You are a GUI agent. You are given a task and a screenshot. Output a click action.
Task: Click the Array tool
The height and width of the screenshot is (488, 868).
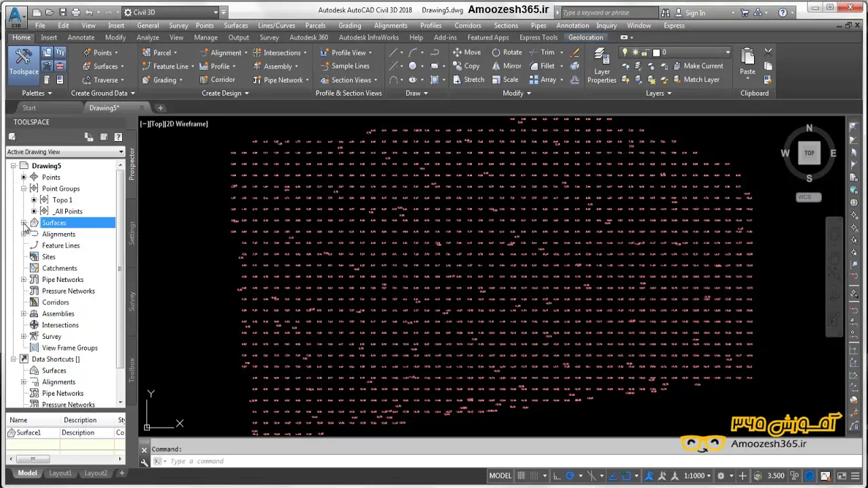tap(543, 79)
